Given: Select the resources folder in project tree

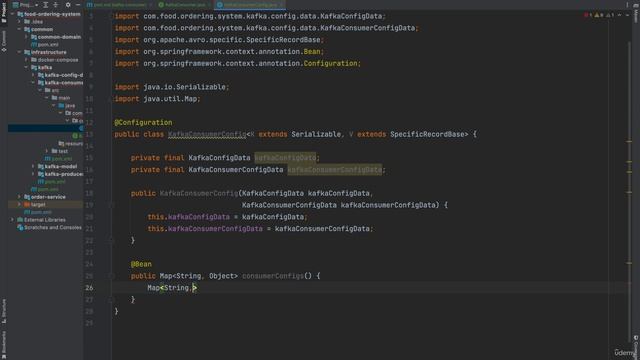Looking at the screenshot, I should [x=71, y=144].
